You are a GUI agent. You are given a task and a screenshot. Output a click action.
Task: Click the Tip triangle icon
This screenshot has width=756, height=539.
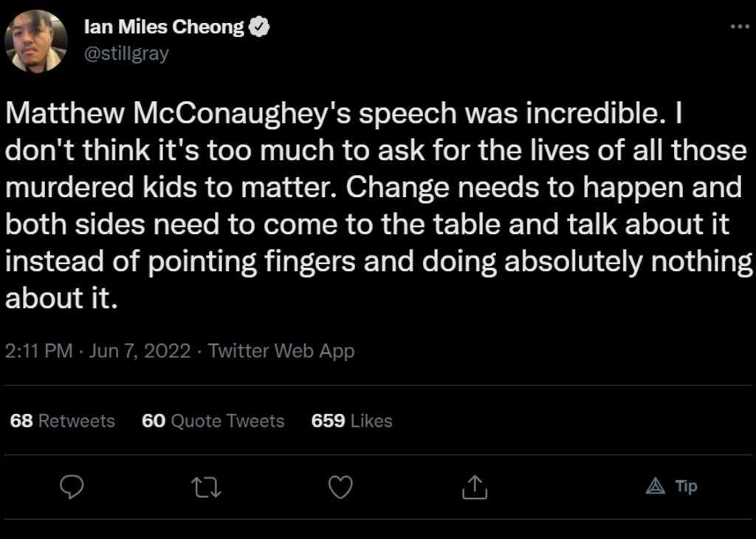(656, 487)
